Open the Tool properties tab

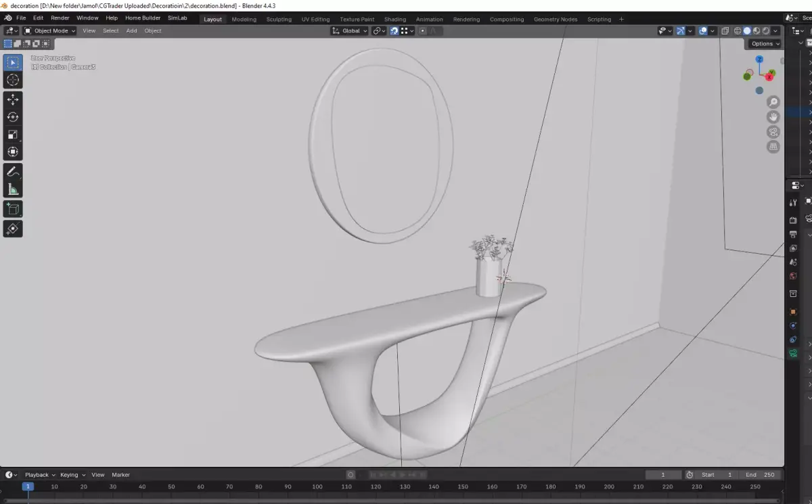pyautogui.click(x=793, y=202)
